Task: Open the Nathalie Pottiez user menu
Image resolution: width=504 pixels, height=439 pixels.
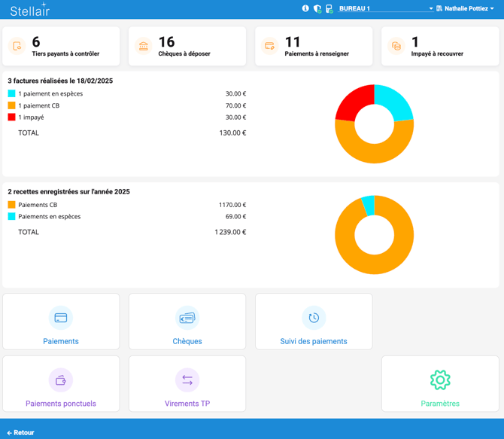Action: (465, 9)
